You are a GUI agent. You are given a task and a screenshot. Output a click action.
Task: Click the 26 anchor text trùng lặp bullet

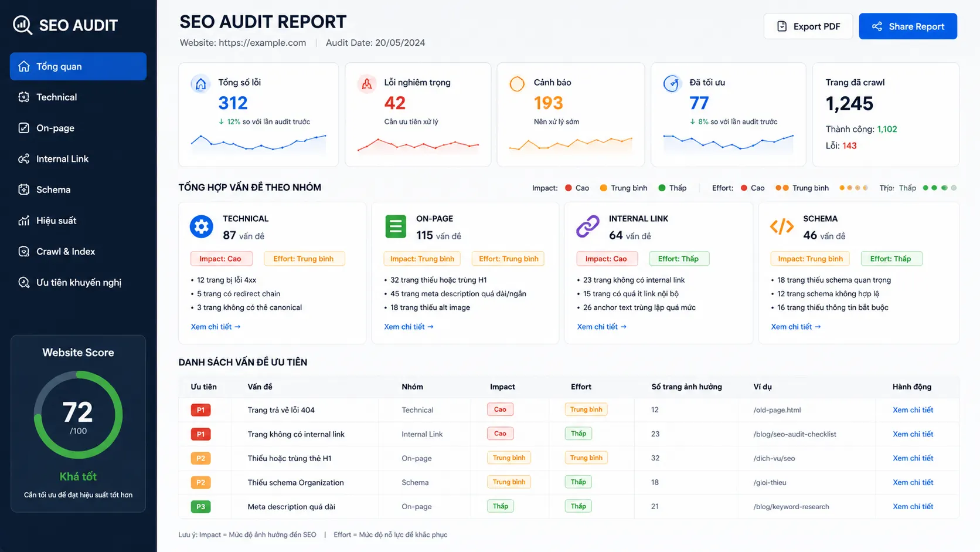[639, 307]
